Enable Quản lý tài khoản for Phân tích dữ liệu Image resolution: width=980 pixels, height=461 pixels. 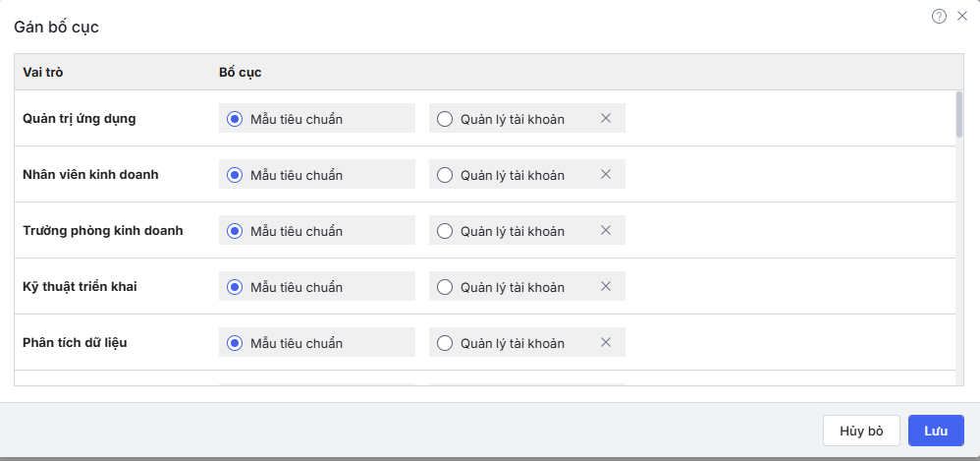(445, 343)
